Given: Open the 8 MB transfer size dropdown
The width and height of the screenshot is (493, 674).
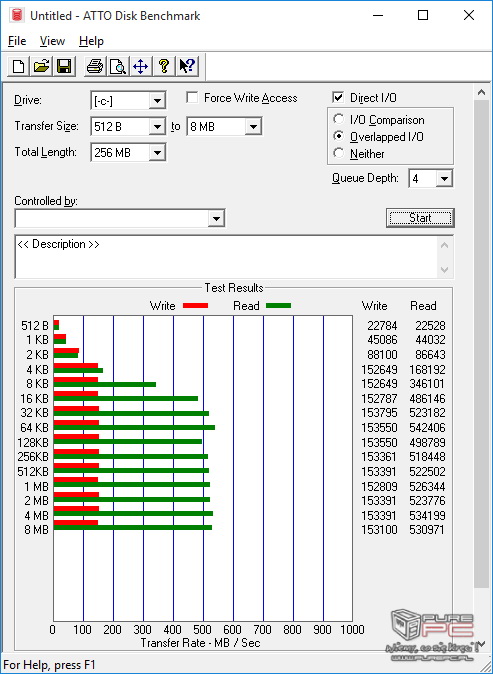Looking at the screenshot, I should pyautogui.click(x=254, y=127).
